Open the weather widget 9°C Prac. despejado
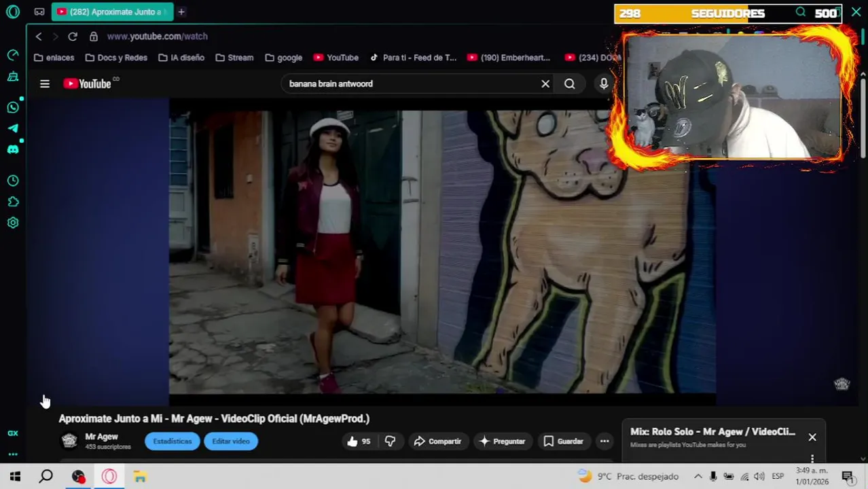 click(x=628, y=477)
